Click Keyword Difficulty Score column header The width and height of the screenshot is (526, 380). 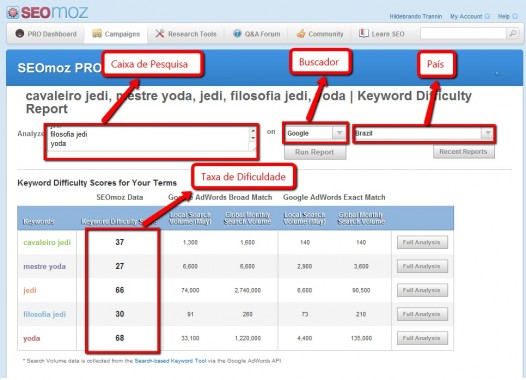(119, 222)
